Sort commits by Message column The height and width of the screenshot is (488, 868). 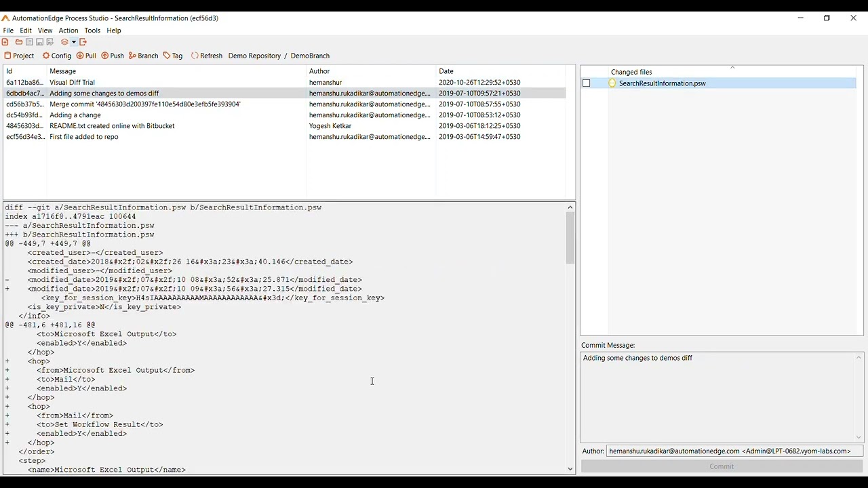[x=176, y=71]
